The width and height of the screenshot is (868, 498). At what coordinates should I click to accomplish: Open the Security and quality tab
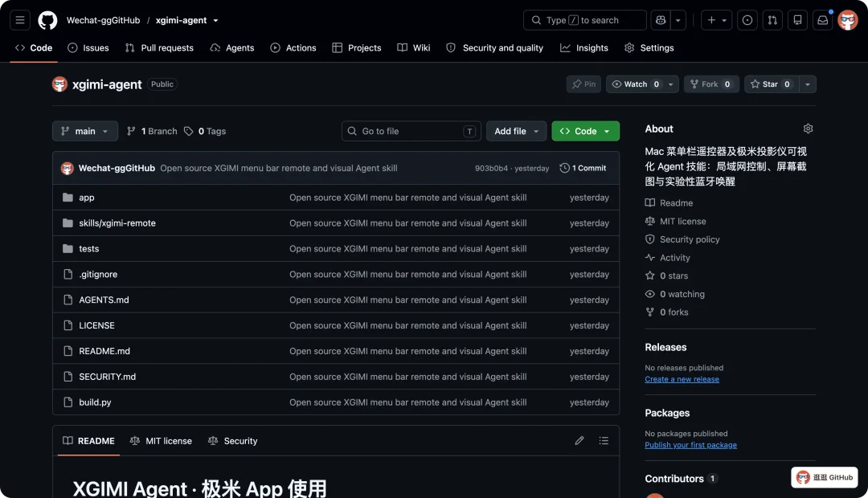coord(495,48)
